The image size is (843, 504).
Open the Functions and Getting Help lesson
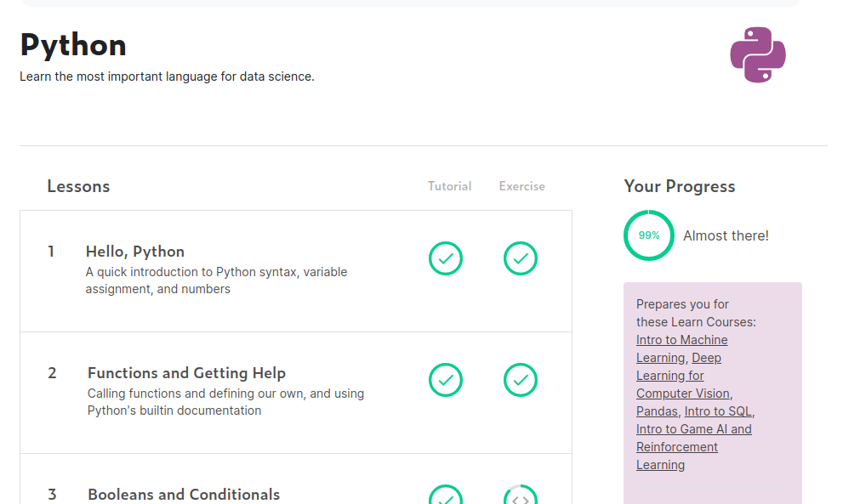(x=186, y=373)
